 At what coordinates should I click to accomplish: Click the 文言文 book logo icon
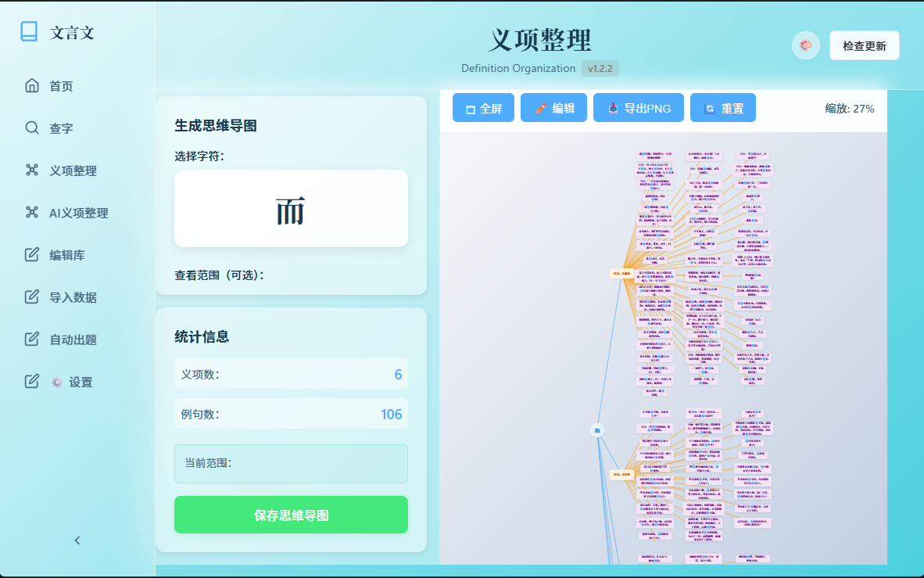[x=29, y=30]
